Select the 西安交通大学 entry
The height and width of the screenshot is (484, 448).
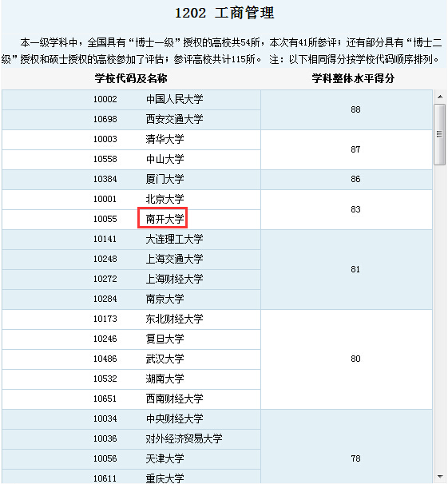pos(175,119)
